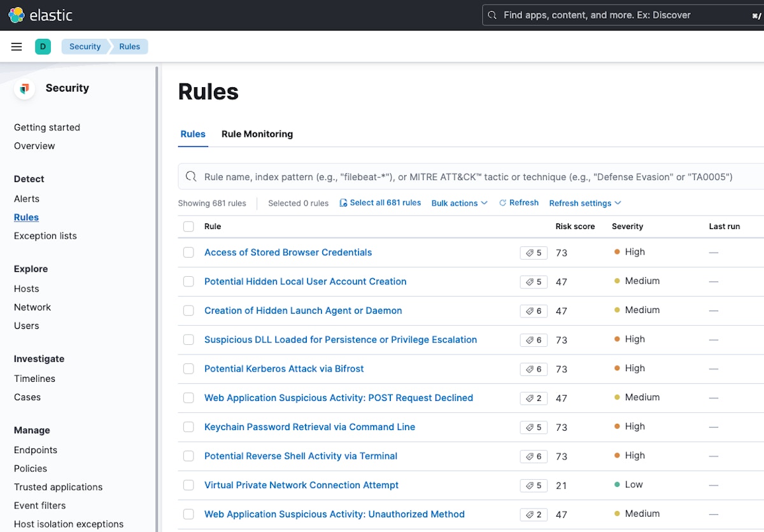Click the sidebar vertical scrollbar
764x532 pixels.
(x=157, y=255)
